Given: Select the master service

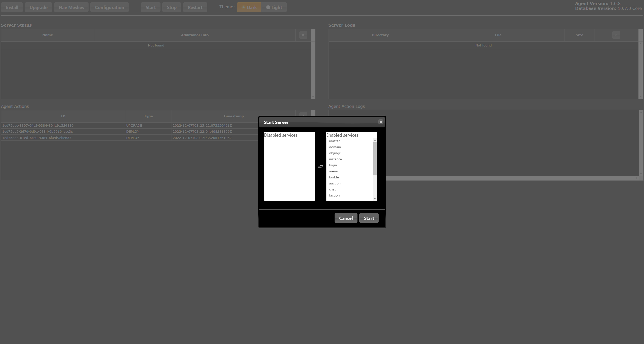Looking at the screenshot, I should click(349, 141).
